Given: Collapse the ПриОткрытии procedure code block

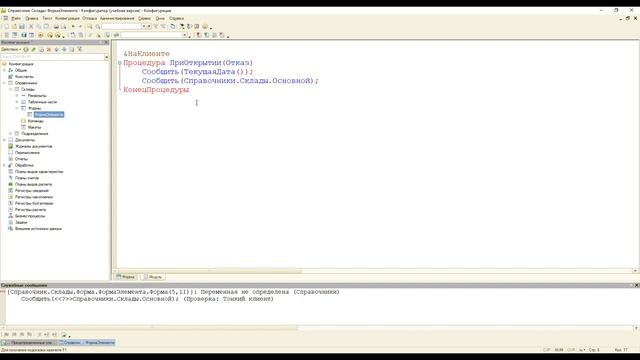Looking at the screenshot, I should tap(120, 63).
